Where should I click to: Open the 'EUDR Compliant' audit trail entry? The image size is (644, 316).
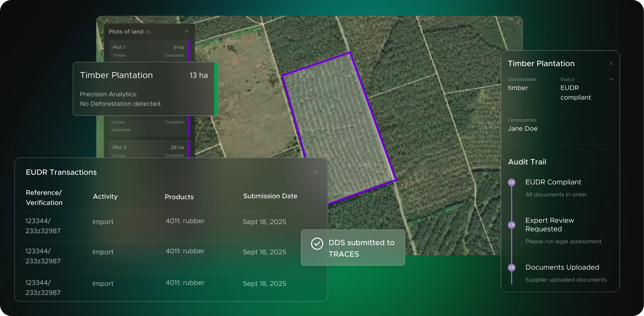click(553, 182)
